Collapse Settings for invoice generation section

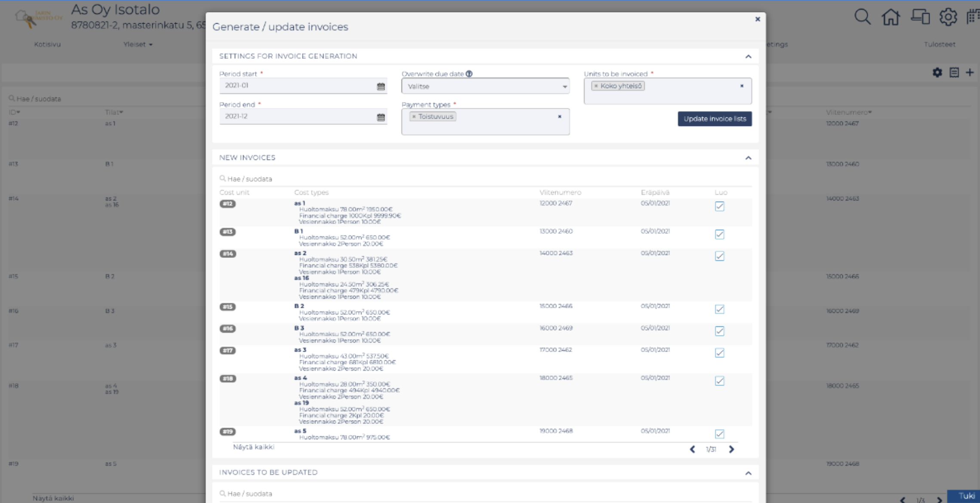click(x=748, y=56)
